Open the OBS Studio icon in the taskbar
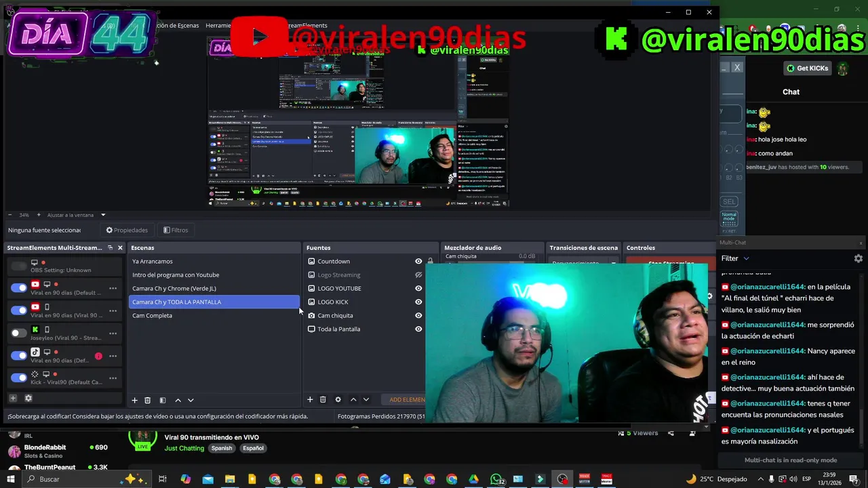Viewport: 868px width, 488px height. pyautogui.click(x=562, y=479)
